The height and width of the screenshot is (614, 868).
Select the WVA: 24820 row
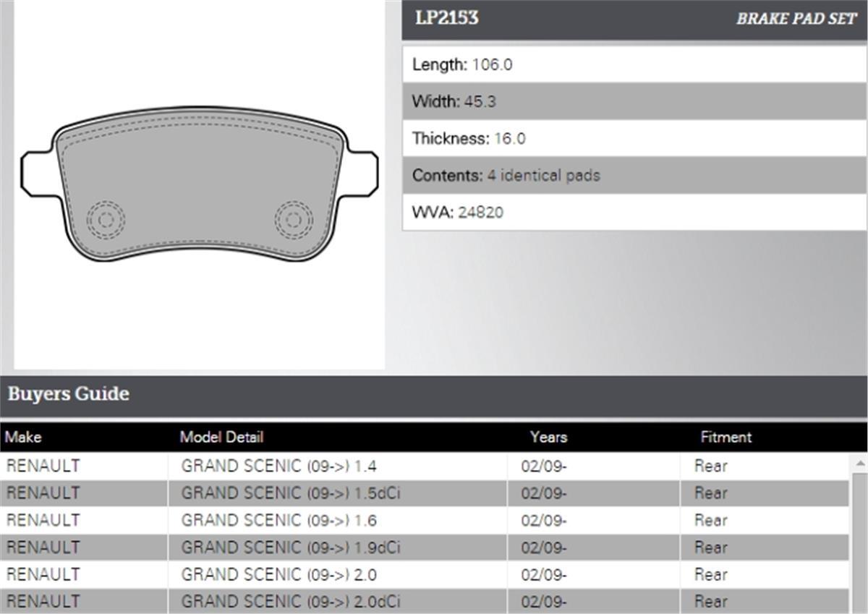click(634, 212)
